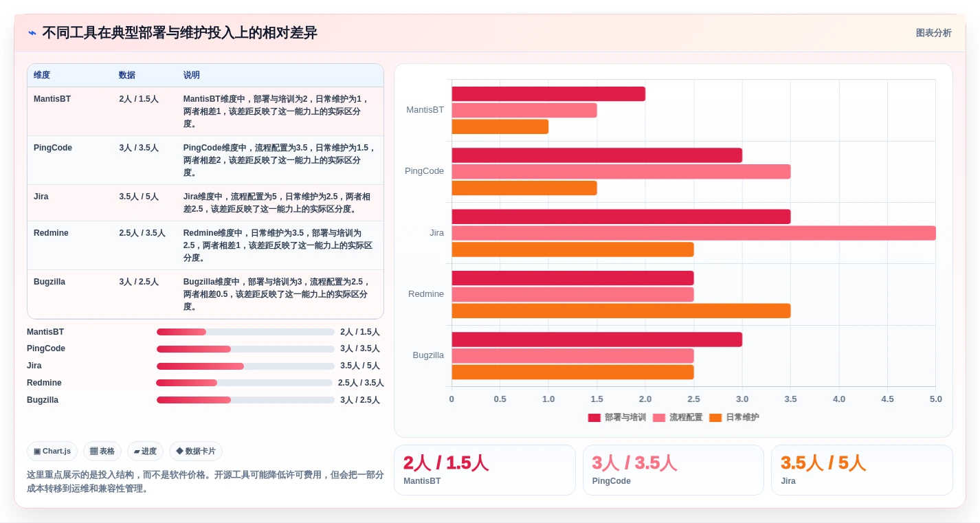Click Redmine 日常维护 bar in chart
Image resolution: width=980 pixels, height=523 pixels.
coord(621,311)
